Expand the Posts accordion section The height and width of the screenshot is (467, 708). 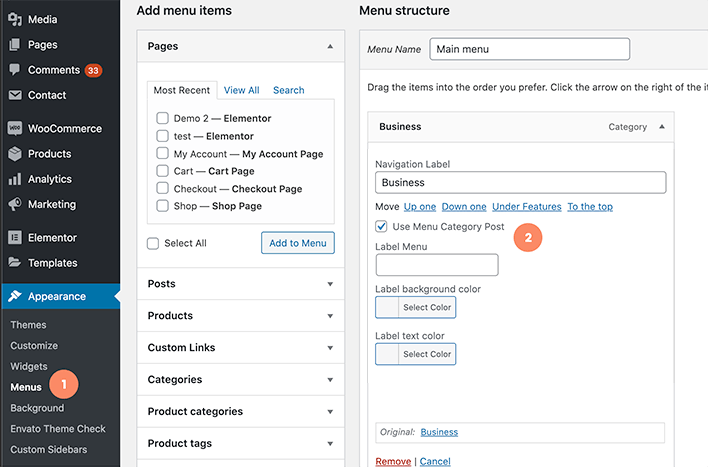coord(330,284)
